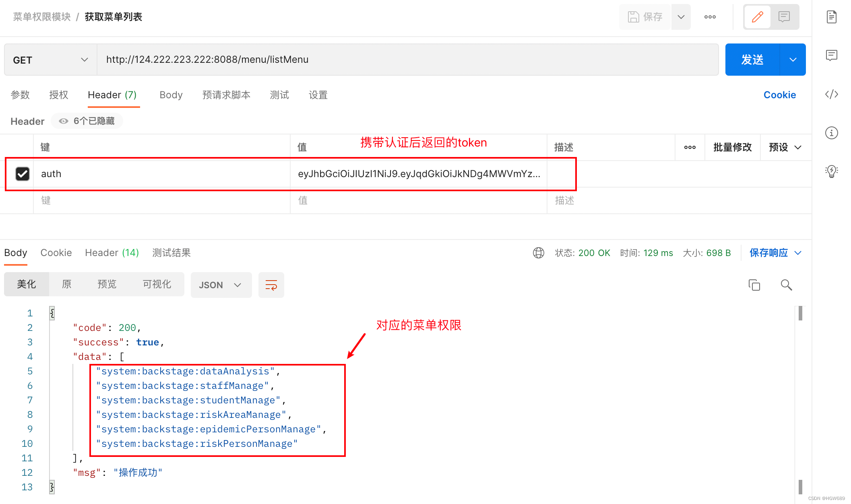Open the 预设 presets dropdown
Viewport: 851px width, 504px height.
click(785, 147)
